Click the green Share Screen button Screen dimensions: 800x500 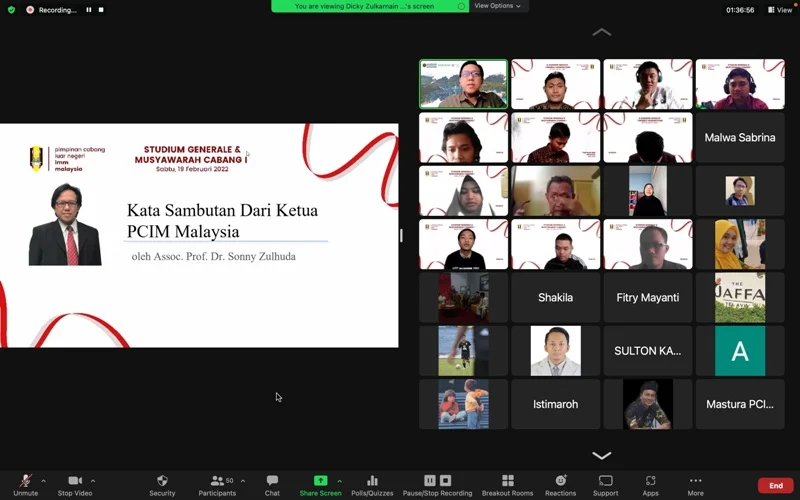pyautogui.click(x=320, y=485)
